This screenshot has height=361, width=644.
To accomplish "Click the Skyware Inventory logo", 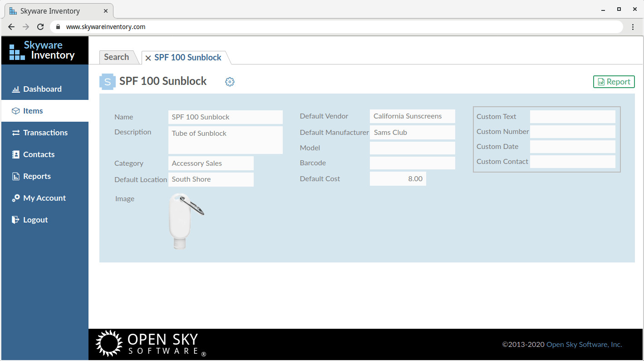I will 44,50.
